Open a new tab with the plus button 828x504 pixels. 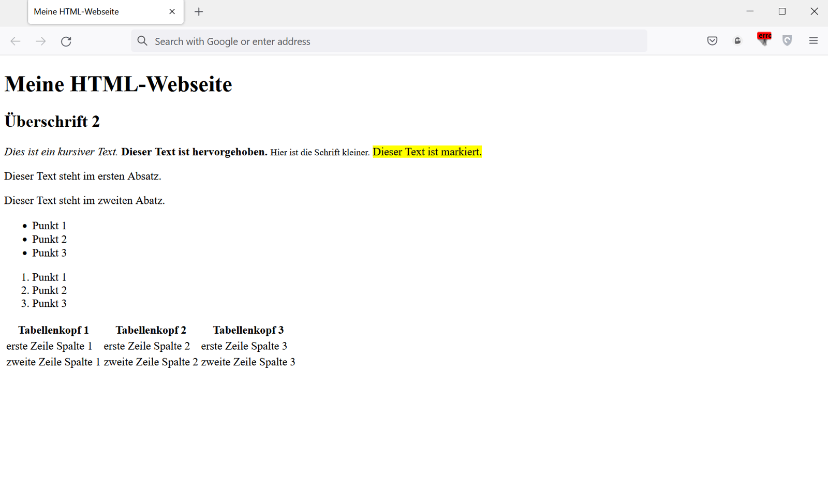(199, 11)
